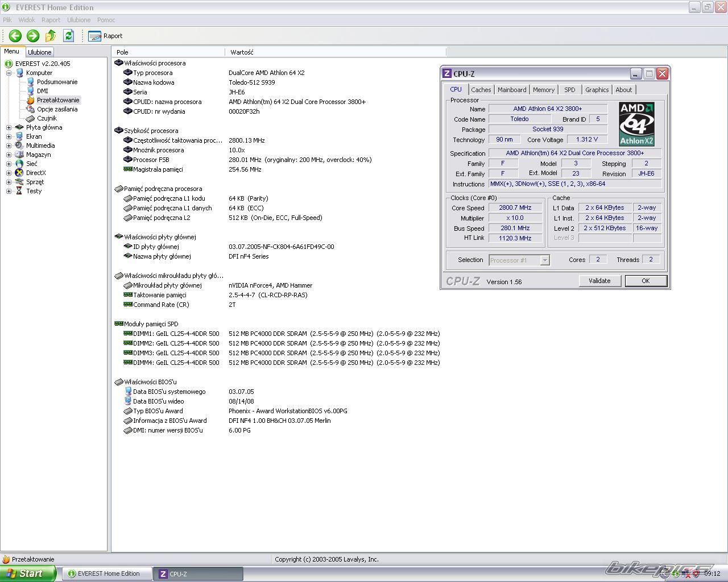Click the CPU-Z title bar icon
Screen dimensions: 728x582
447,74
